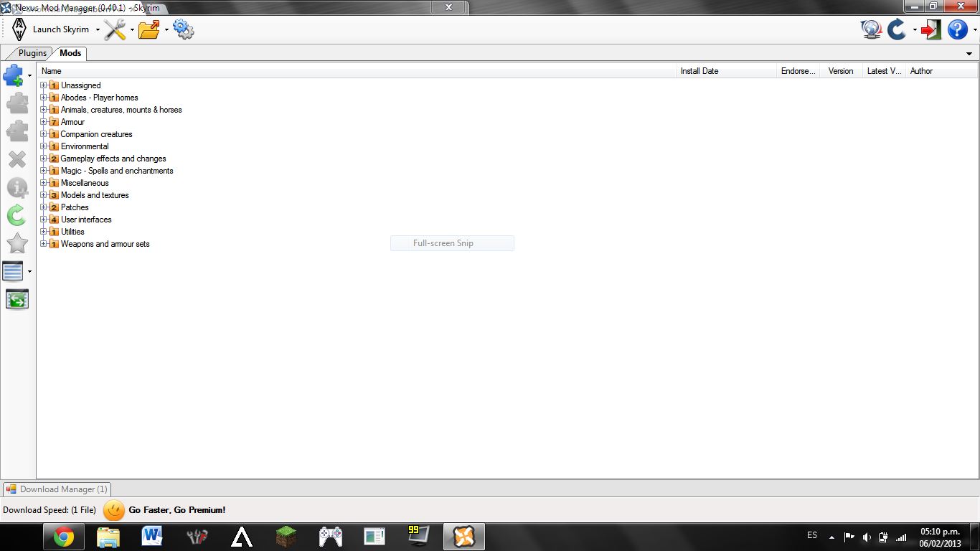980x551 pixels.
Task: Expand the Unassigned category
Action: coord(44,85)
